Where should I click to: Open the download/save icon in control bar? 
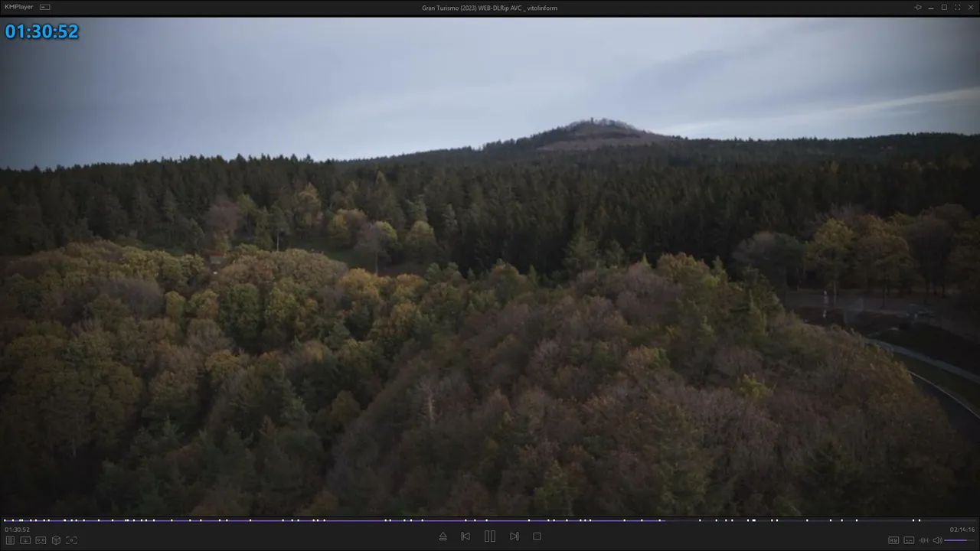pyautogui.click(x=25, y=540)
